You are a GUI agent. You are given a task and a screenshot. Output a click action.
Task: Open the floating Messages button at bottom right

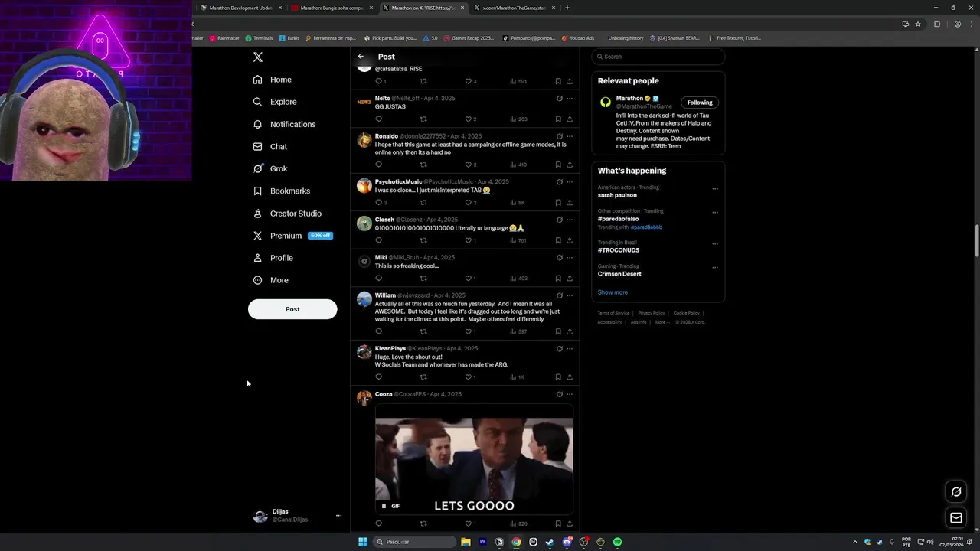pyautogui.click(x=956, y=518)
